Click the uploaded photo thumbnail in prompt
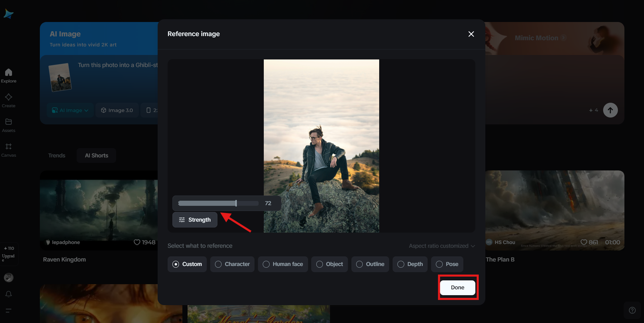644x323 pixels. click(x=60, y=77)
